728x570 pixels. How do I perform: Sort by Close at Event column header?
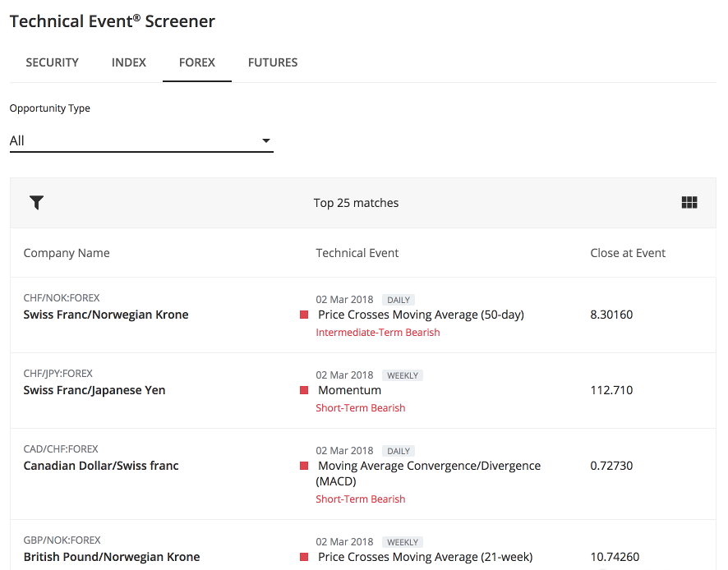628,253
